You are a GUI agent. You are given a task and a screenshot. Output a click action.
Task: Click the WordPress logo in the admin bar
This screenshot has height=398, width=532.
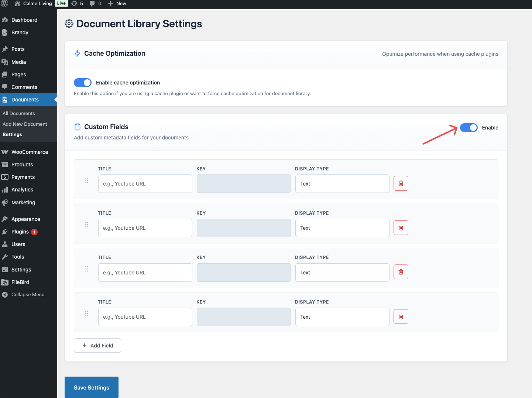point(5,4)
